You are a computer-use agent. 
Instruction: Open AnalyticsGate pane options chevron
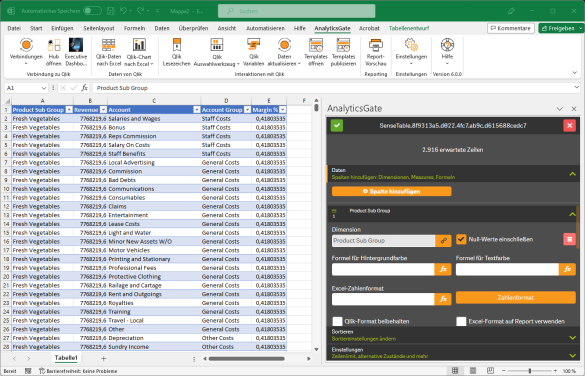click(559, 109)
